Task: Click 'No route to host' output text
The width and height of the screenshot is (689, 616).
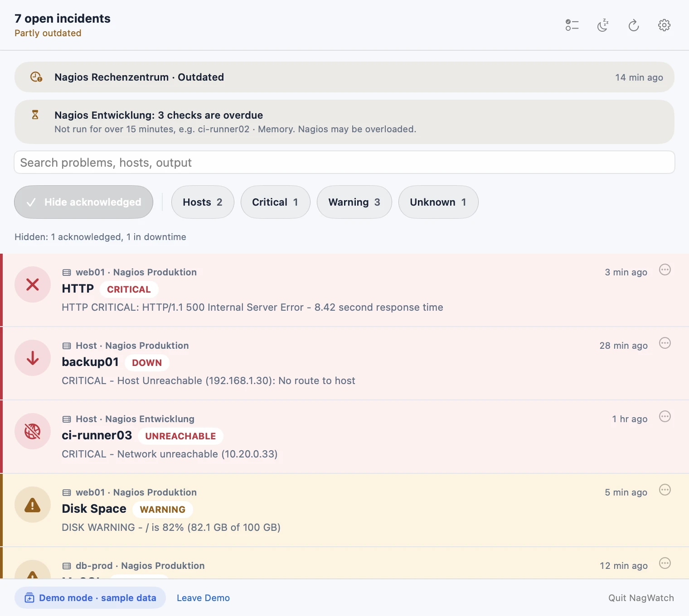Action: point(317,380)
